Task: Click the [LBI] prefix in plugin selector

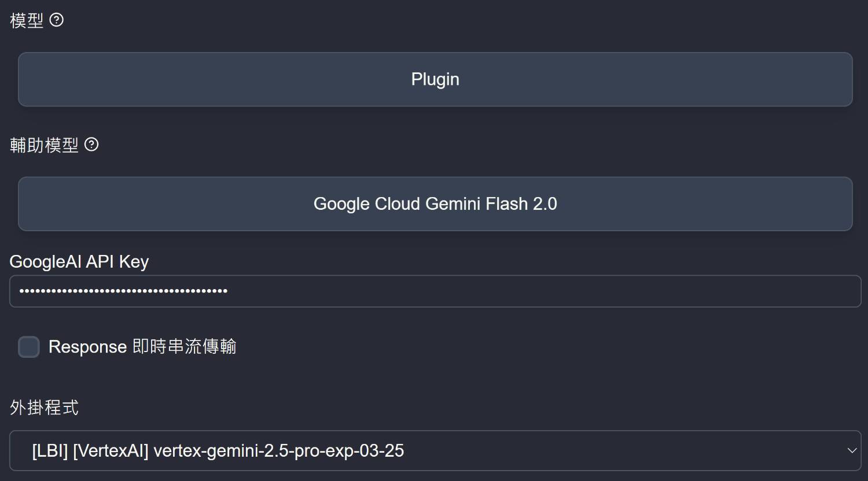Action: coord(50,450)
